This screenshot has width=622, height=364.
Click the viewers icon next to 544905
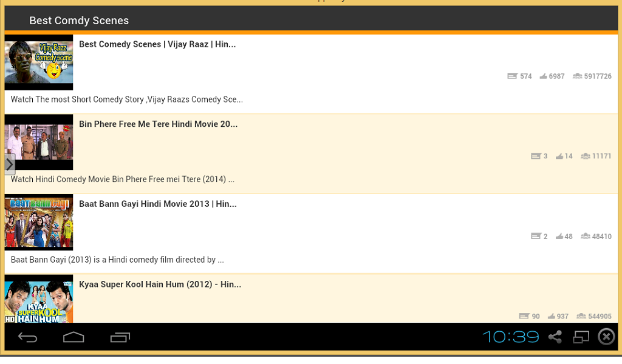[581, 316]
